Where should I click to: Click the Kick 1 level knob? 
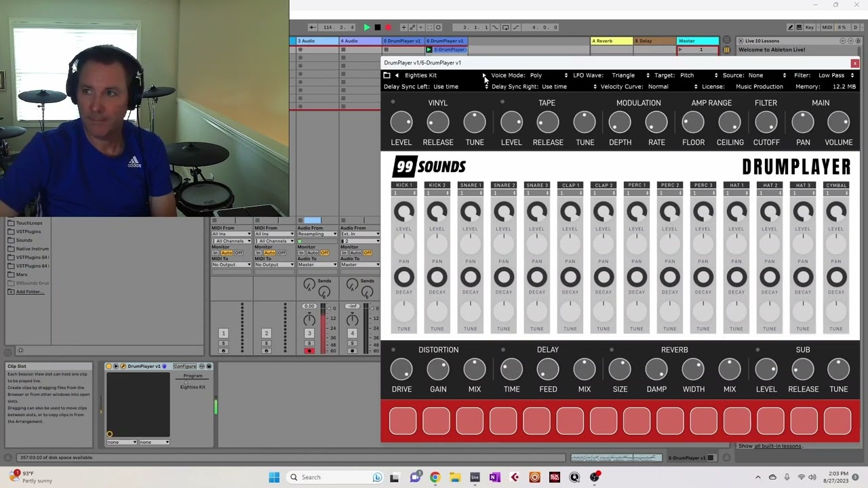(x=404, y=213)
